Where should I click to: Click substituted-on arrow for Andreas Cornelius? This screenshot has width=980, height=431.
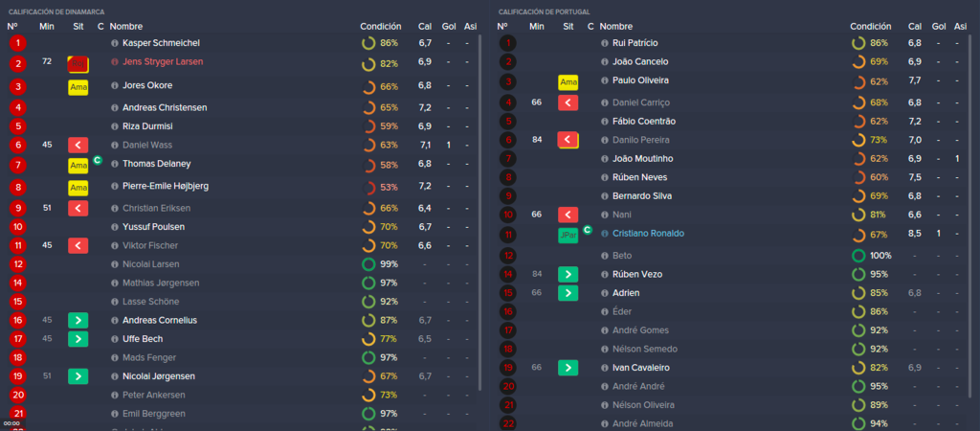point(78,320)
